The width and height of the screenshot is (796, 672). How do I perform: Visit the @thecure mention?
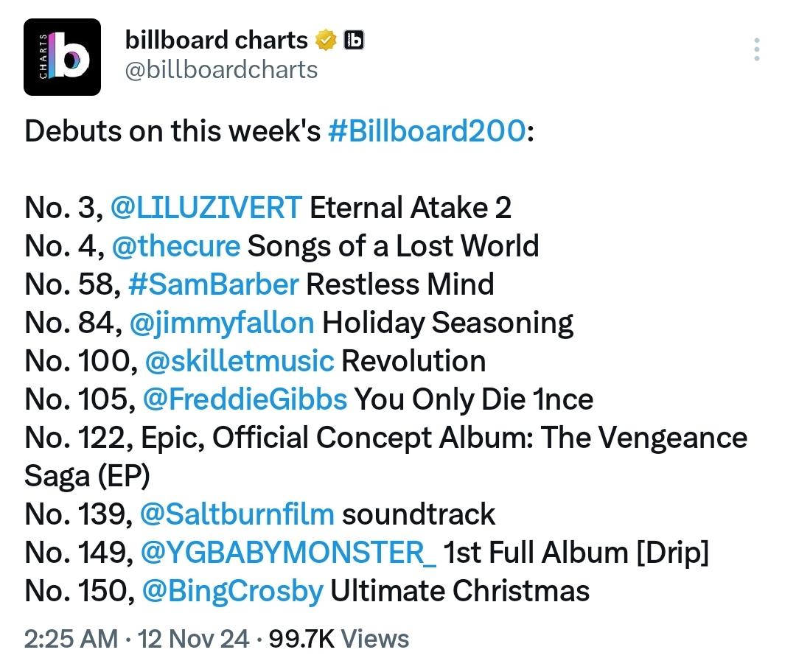point(175,246)
